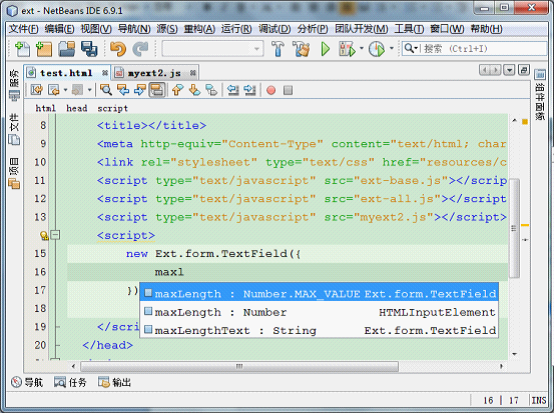The image size is (554, 413).
Task: Open the 导航(N) menu
Action: (x=134, y=29)
